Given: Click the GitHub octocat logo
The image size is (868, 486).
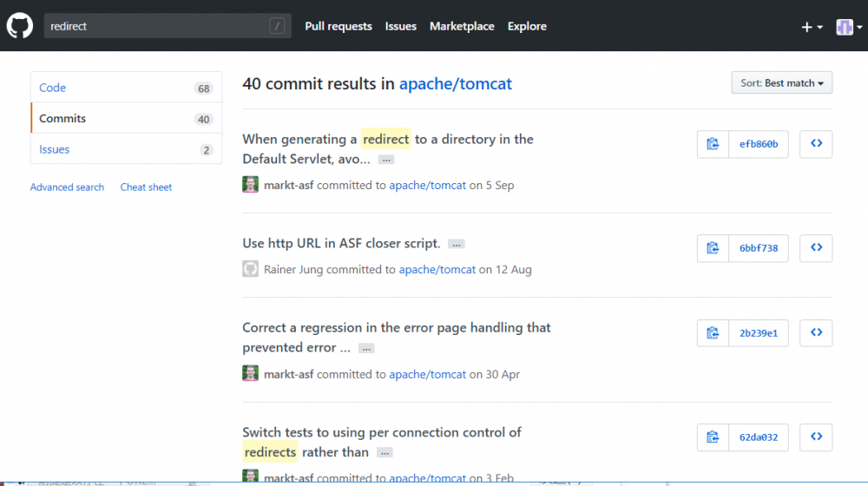Looking at the screenshot, I should point(19,26).
